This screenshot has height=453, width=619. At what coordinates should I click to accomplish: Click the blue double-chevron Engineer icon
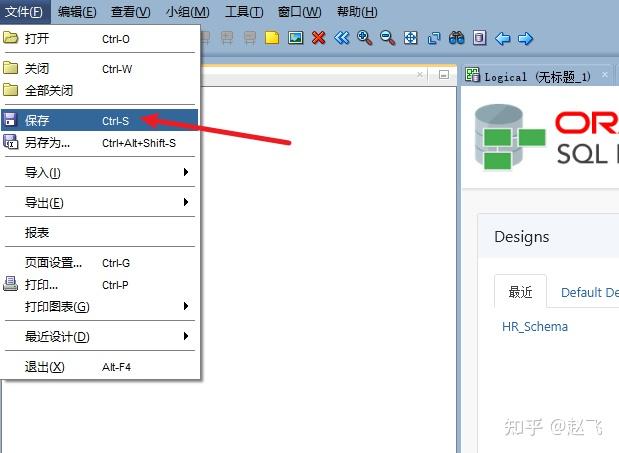(341, 38)
